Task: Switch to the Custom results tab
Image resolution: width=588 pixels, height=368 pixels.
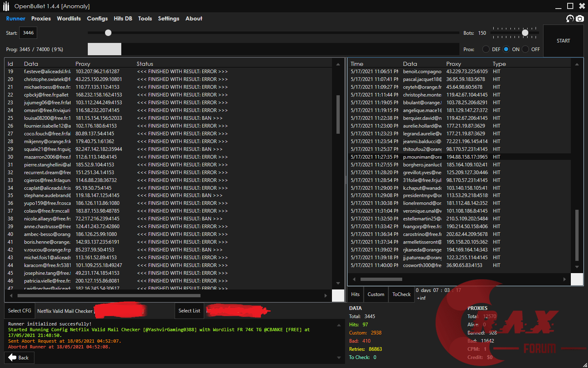Action: 376,294
